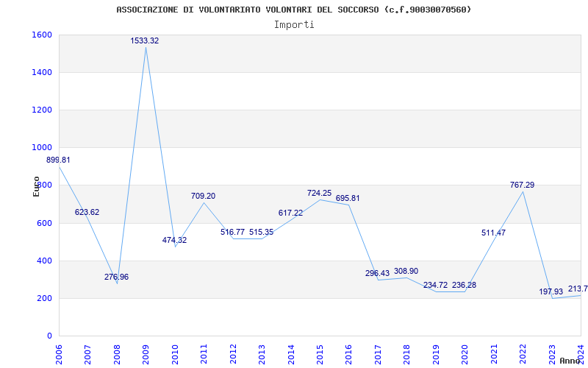Click the 2022 year axis label

[x=523, y=354]
